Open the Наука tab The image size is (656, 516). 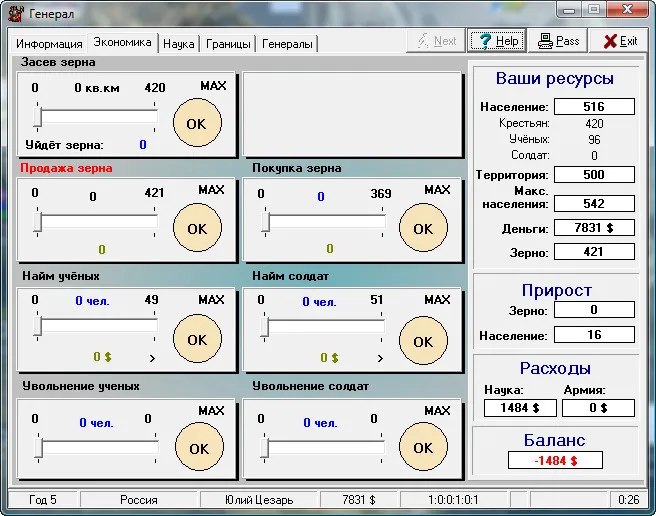click(x=178, y=44)
